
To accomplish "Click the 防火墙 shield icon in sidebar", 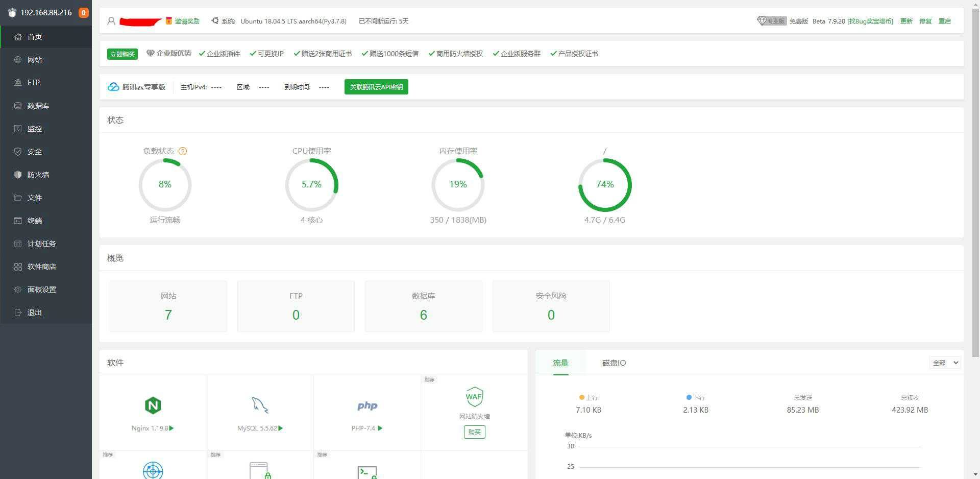I will click(x=18, y=175).
